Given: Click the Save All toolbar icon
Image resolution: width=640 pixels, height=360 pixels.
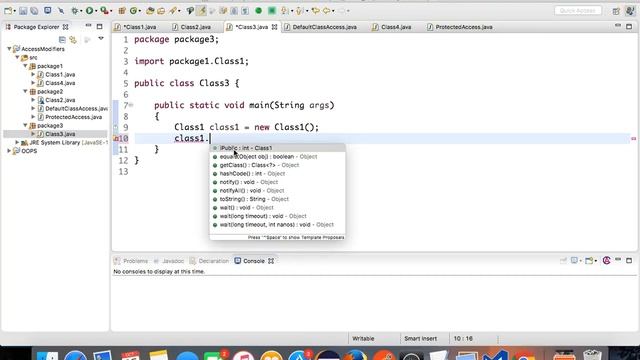Looking at the screenshot, I should coord(34,11).
